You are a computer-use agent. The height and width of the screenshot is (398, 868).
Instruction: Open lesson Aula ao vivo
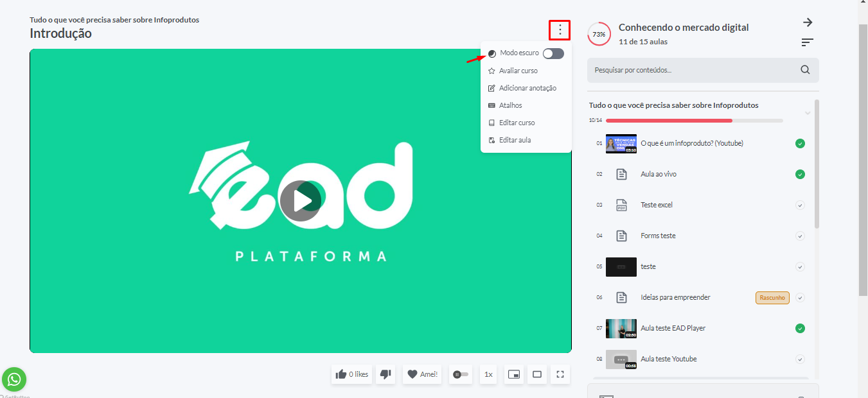tap(659, 174)
